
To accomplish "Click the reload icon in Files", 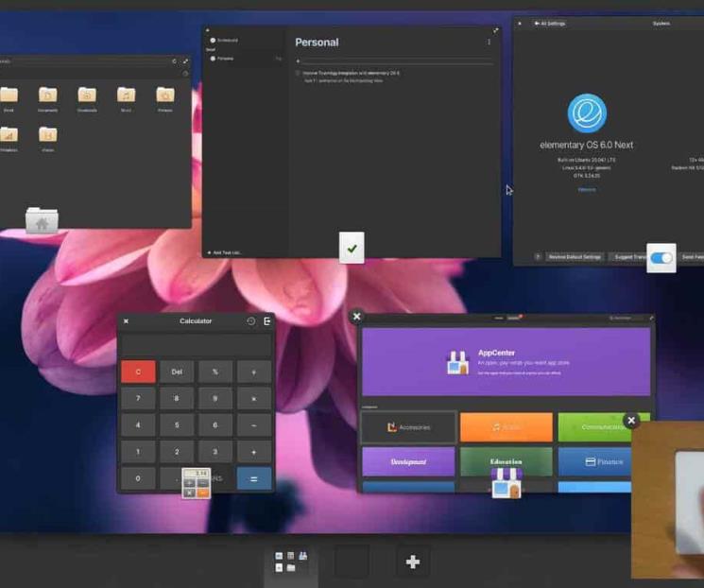I will point(174,61).
